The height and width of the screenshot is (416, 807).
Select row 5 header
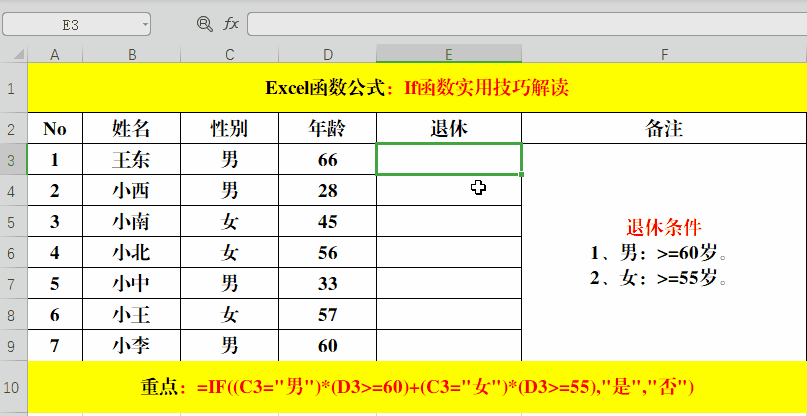(x=13, y=221)
